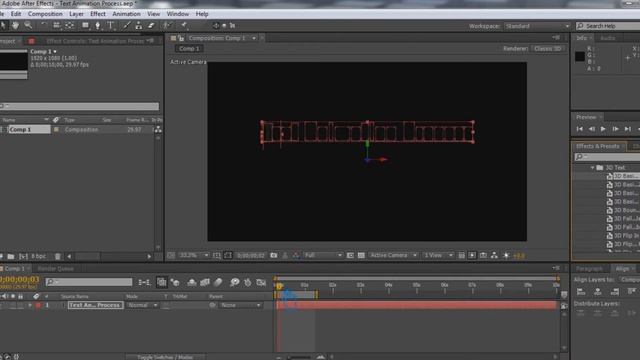Viewport: 640px width, 360px height.
Task: Click the Live Update icon in timeline
Action: (x=162, y=282)
